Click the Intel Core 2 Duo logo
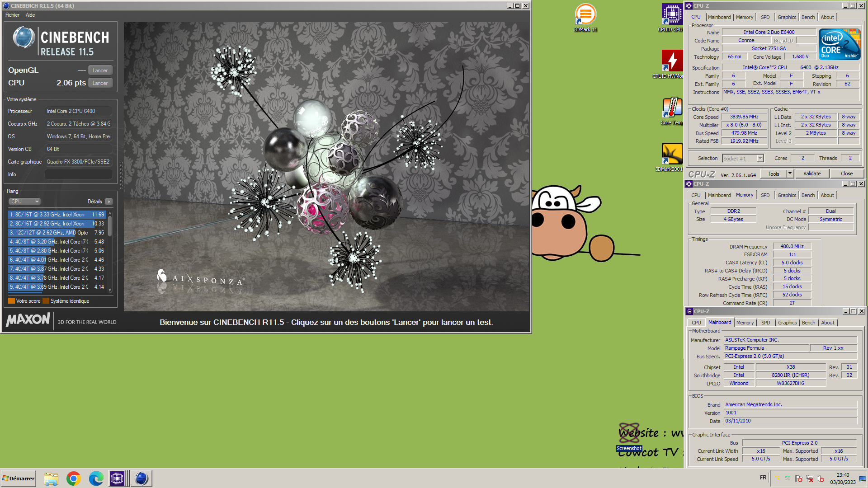Viewport: 868px width, 488px height. tap(840, 44)
